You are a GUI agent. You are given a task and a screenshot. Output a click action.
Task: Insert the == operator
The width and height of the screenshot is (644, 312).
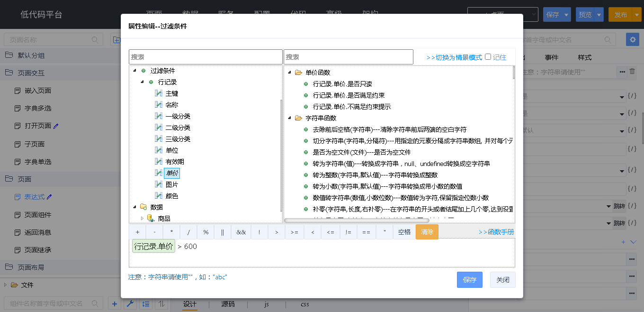(366, 232)
